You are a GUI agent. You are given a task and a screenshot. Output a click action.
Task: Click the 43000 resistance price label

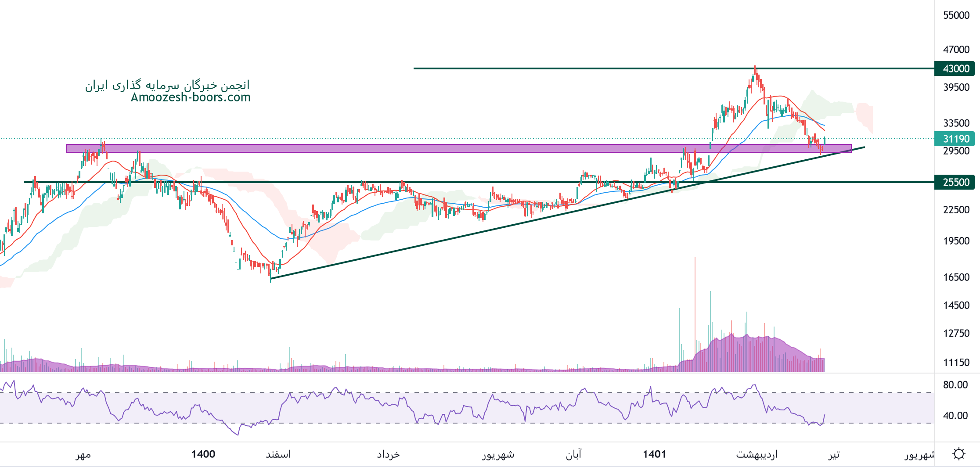pyautogui.click(x=955, y=68)
